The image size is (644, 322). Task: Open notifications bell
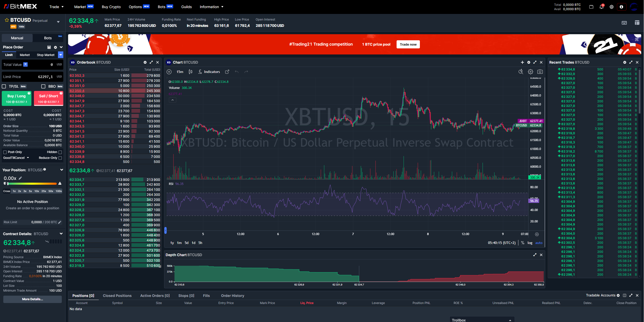point(601,7)
